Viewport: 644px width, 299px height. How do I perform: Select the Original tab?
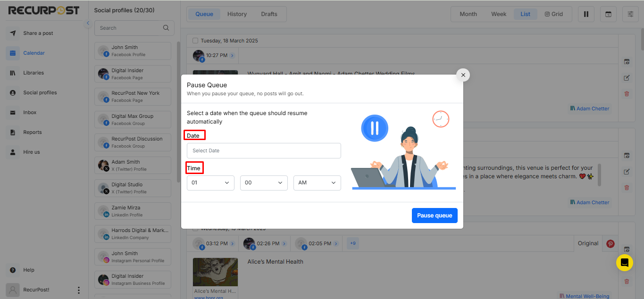(x=588, y=244)
